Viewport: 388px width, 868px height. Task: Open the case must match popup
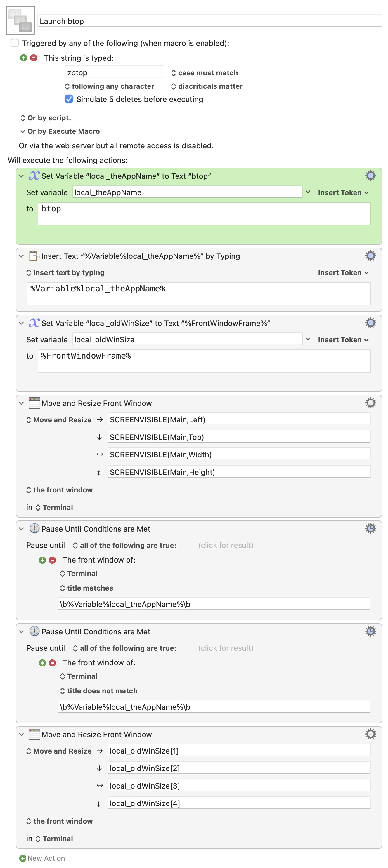click(204, 73)
